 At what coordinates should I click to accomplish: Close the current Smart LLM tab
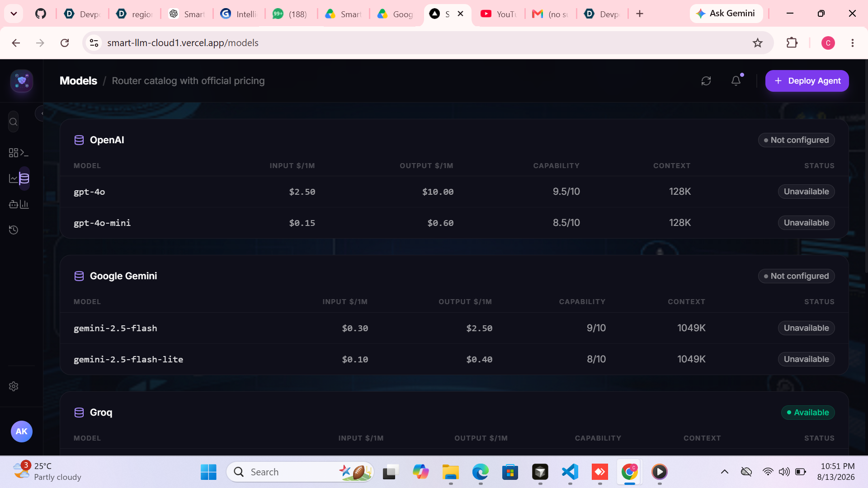coord(460,14)
